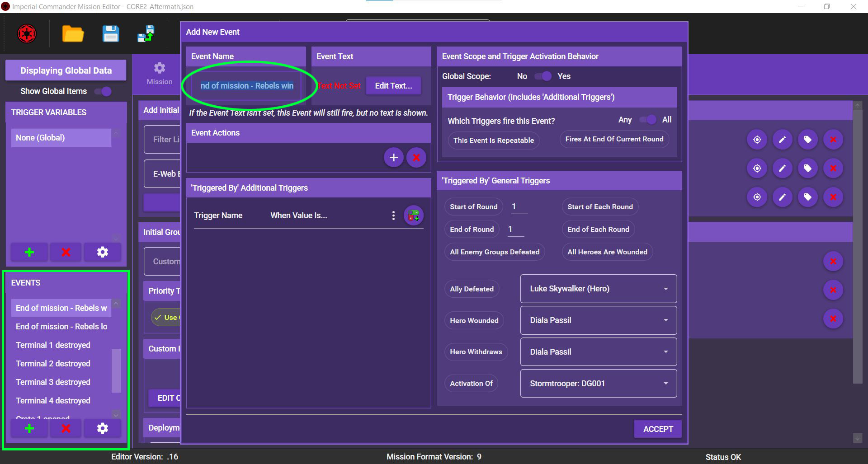
Task: Add a new event with green plus
Action: click(29, 428)
